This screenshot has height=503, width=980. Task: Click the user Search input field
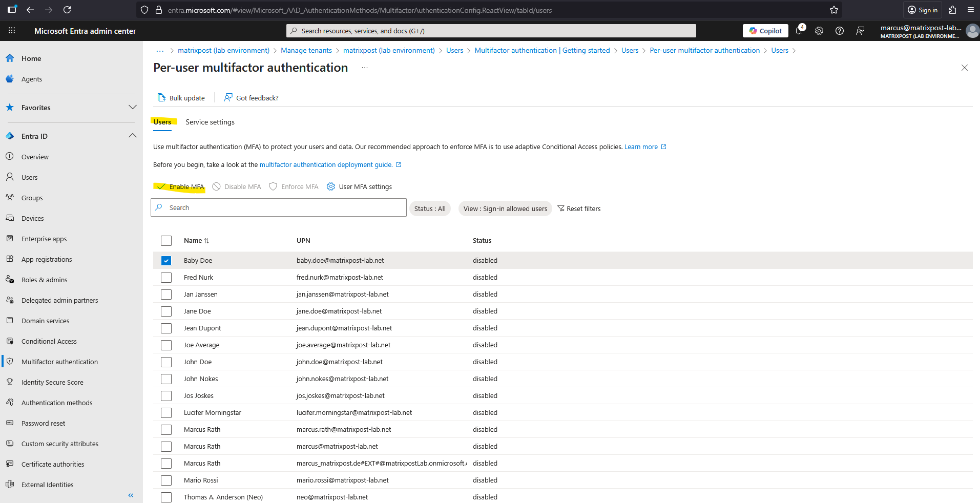pos(279,207)
